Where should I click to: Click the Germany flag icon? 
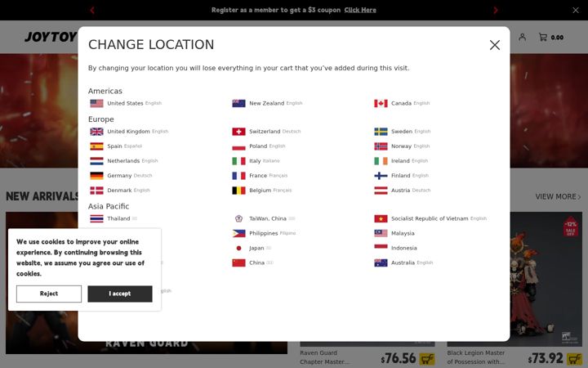point(96,175)
